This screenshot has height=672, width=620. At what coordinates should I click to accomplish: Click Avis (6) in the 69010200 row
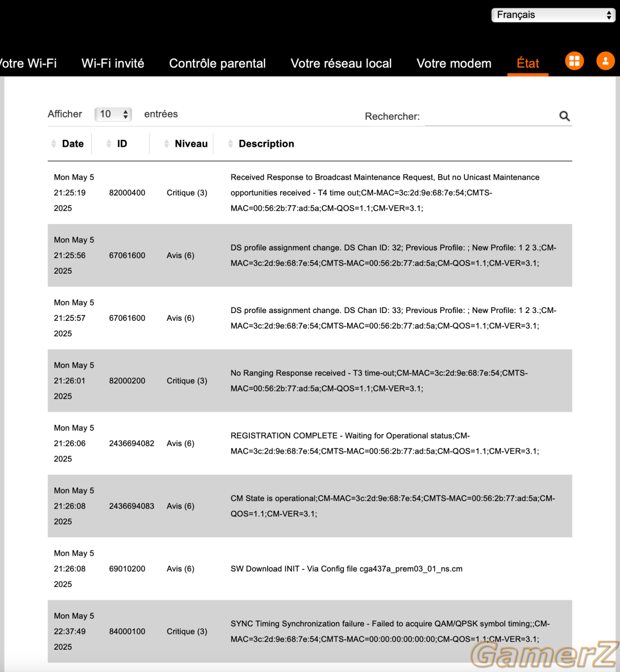coord(180,569)
